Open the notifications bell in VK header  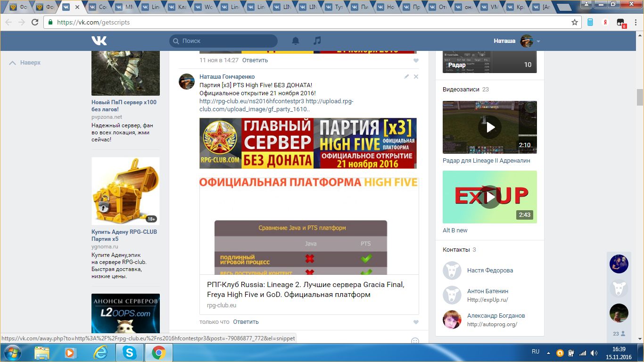tap(296, 41)
